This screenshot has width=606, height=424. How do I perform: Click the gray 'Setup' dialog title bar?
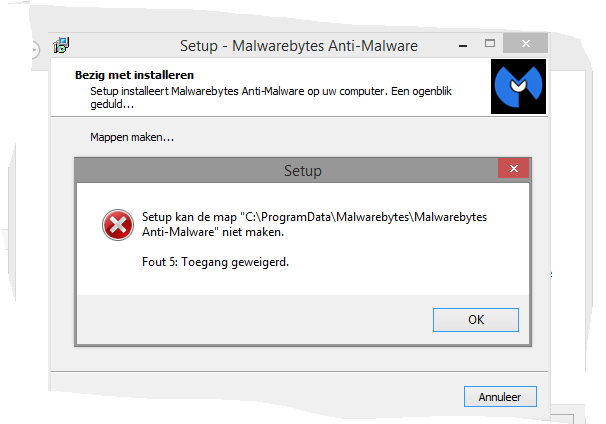click(x=286, y=170)
